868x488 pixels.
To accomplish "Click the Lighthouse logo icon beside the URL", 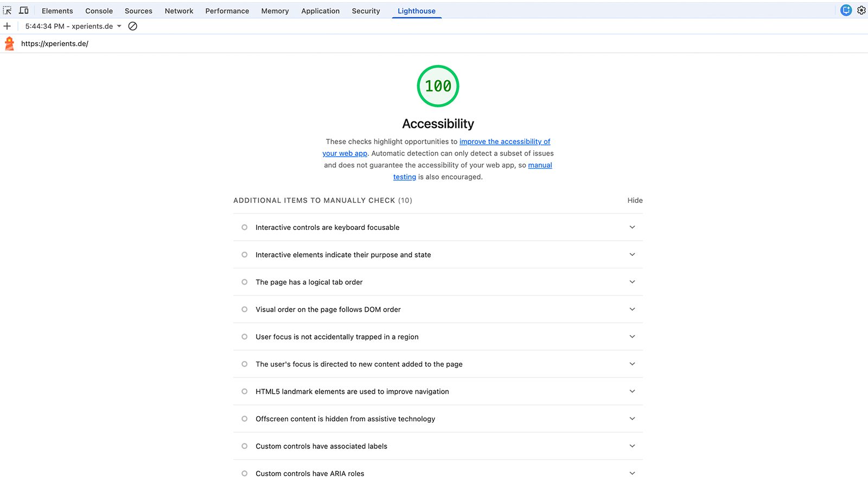I will click(9, 43).
